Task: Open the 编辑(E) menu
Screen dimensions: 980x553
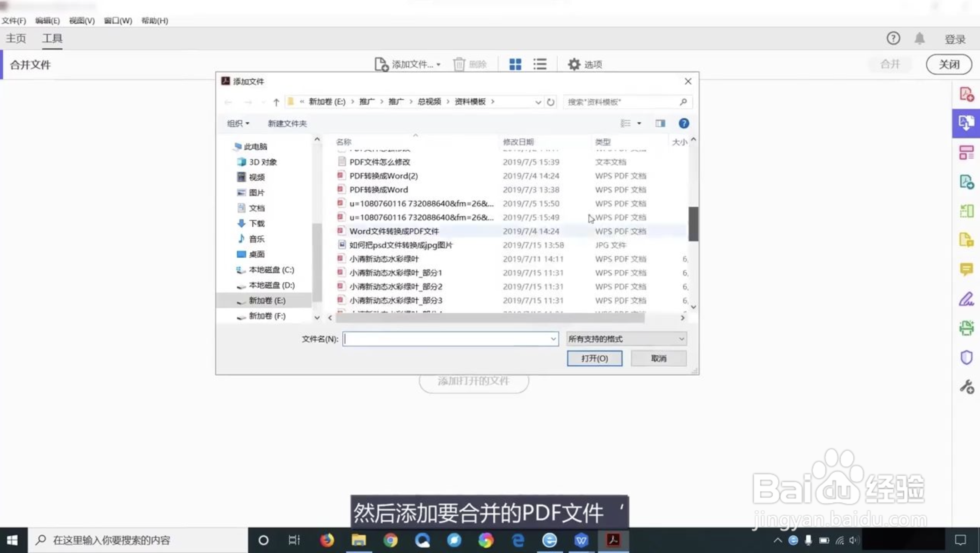Action: [x=47, y=21]
